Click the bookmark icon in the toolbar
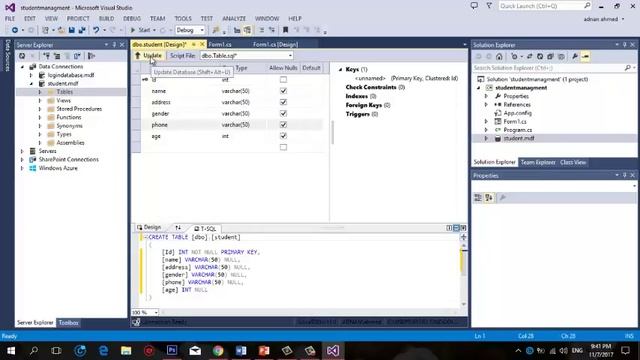Screen dimensions: 640x360 (x=286, y=30)
